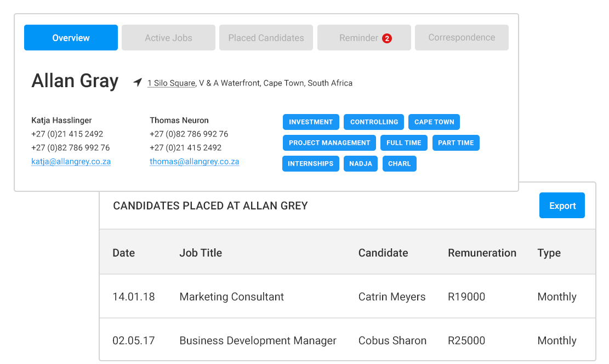Click the CAPE TOWN tag

pyautogui.click(x=434, y=122)
